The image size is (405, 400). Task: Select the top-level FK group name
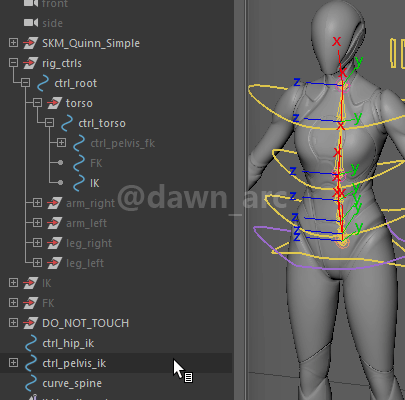48,303
